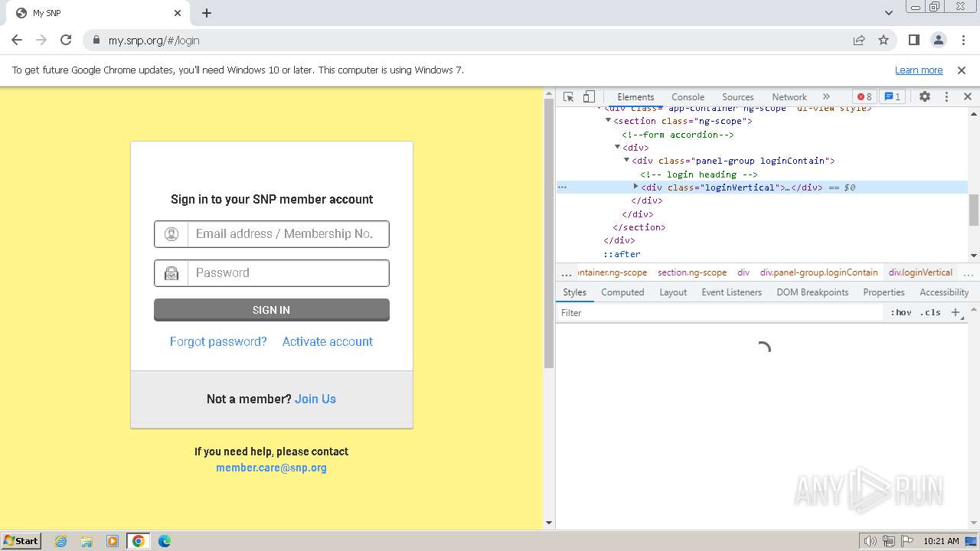
Task: Show more DevTools tabs chevron
Action: coord(826,97)
